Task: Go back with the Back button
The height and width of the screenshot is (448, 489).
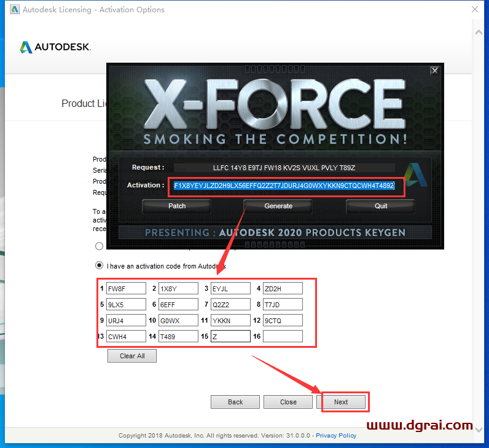Action: click(x=235, y=402)
